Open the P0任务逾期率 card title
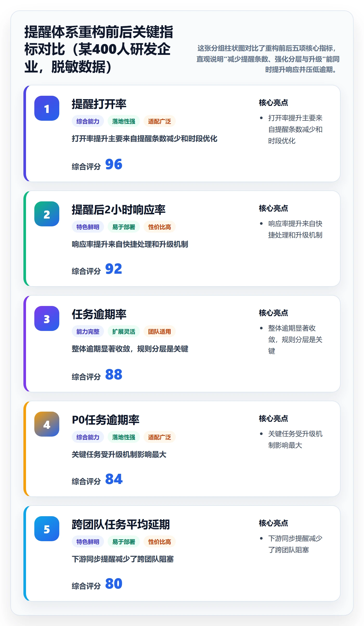The height and width of the screenshot is (626, 364). 106,420
